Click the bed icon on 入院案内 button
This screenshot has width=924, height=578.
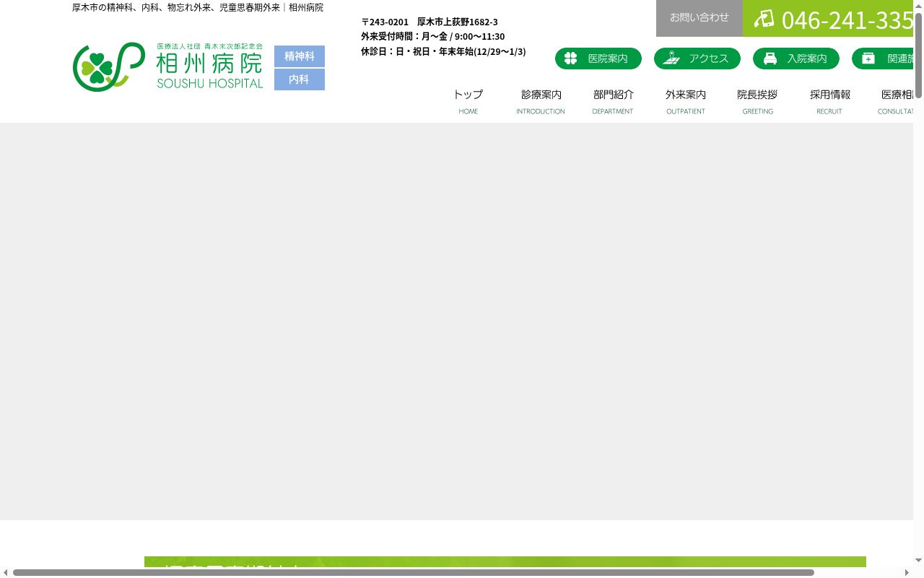[x=770, y=59]
